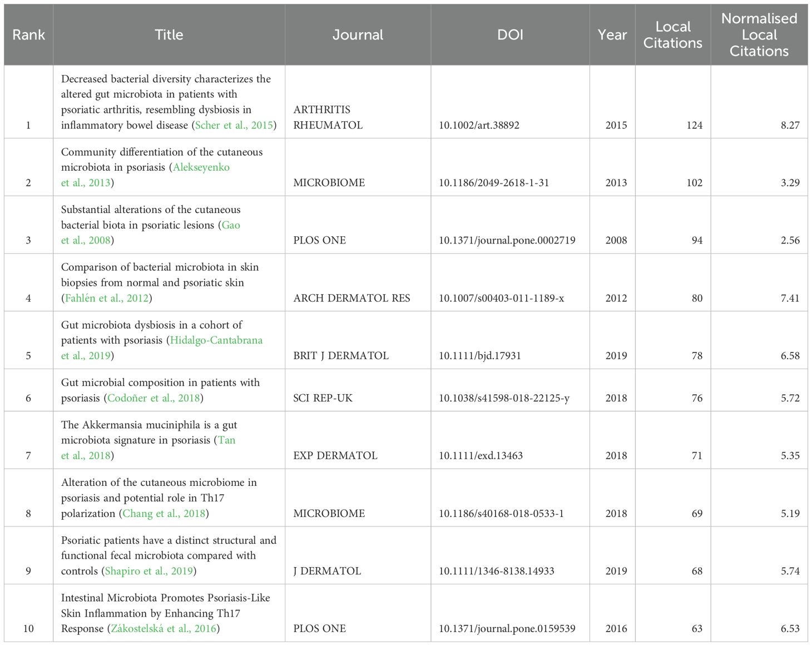812x646 pixels.
Task: Select local citations value 71
Action: pyautogui.click(x=697, y=456)
